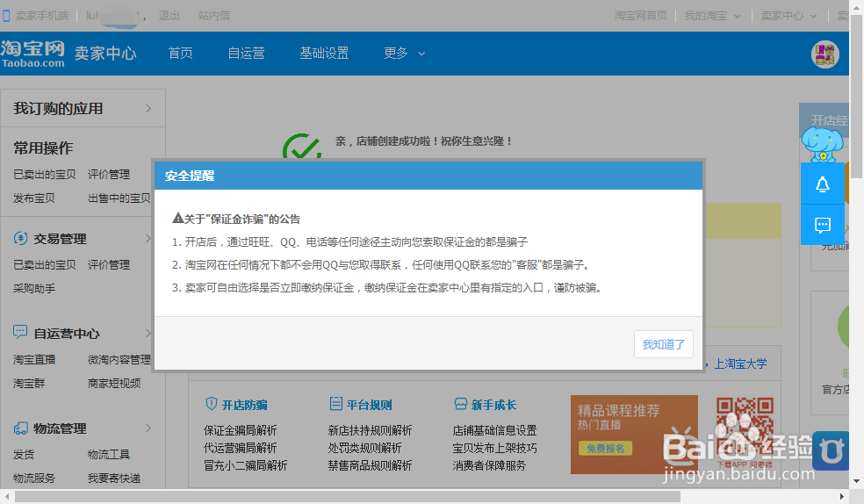Expand 卖家中心 dropdown in top bar
Screen dimensions: 864x504
coord(789,16)
